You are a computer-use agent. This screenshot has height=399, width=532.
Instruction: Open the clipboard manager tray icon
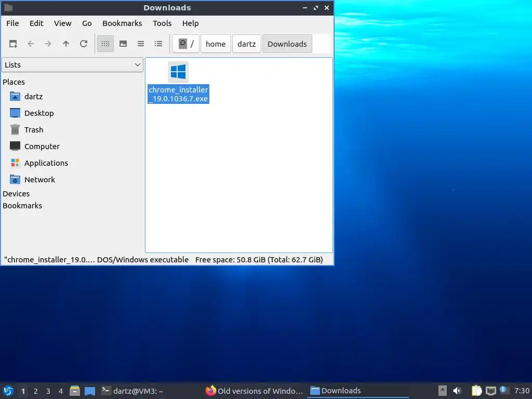click(477, 391)
